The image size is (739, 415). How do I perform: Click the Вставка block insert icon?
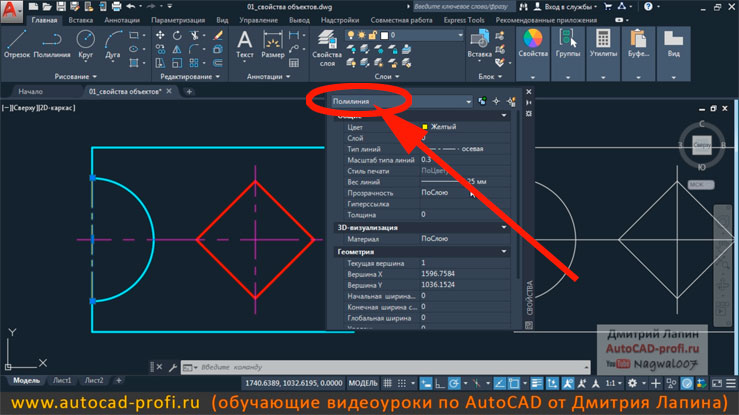tap(479, 44)
